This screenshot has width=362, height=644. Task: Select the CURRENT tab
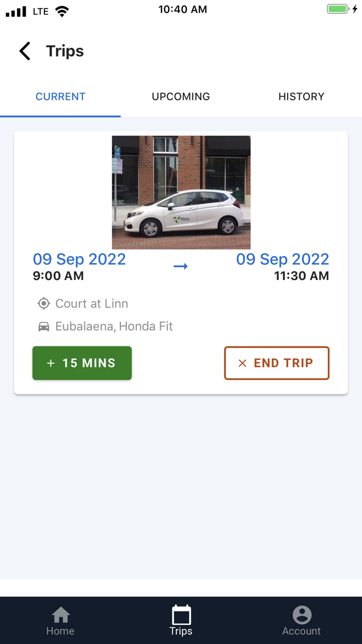coord(61,96)
